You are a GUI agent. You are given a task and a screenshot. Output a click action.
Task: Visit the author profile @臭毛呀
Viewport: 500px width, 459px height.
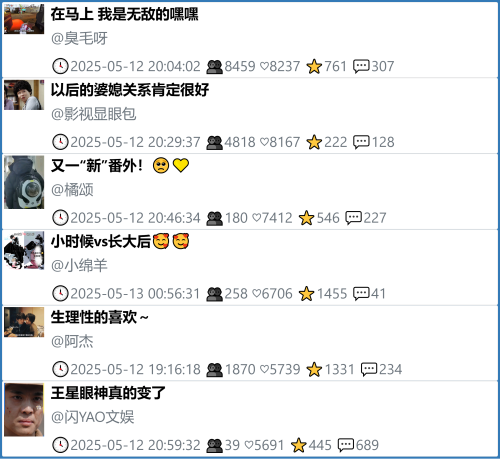(x=79, y=38)
